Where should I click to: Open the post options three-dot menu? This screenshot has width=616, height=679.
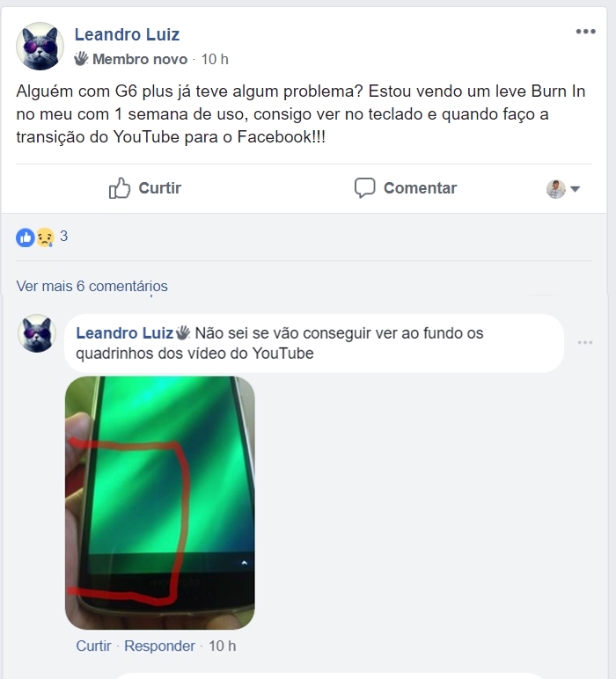586,31
